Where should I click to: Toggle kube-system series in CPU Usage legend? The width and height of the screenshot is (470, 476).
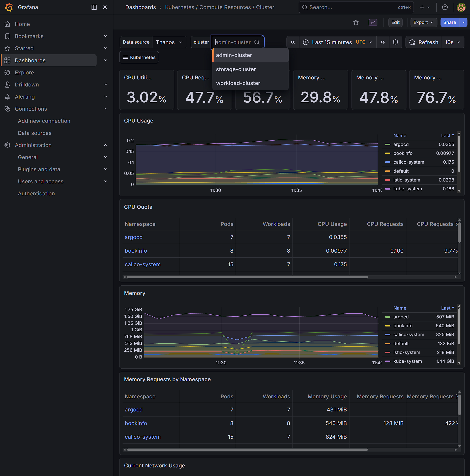(x=407, y=189)
